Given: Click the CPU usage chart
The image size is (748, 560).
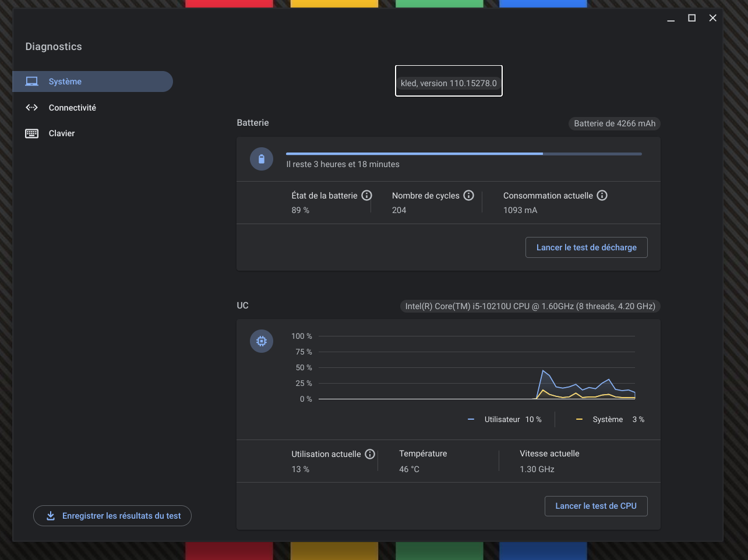Looking at the screenshot, I should (x=477, y=367).
